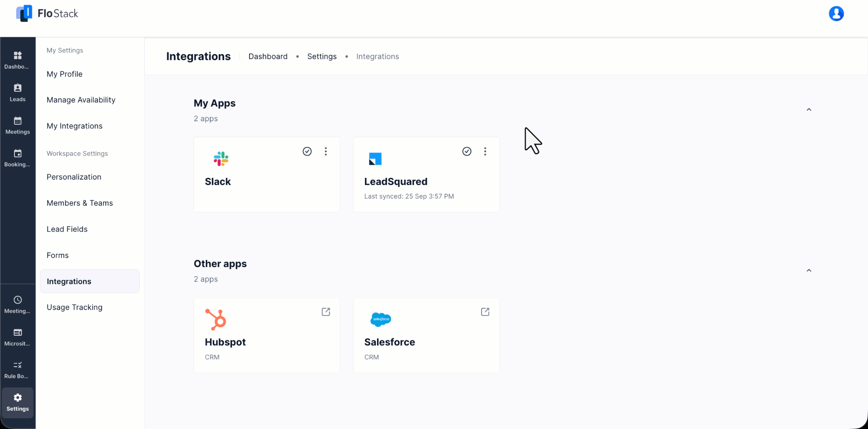This screenshot has width=868, height=429.
Task: Click the LeadSquared card title
Action: tap(396, 181)
